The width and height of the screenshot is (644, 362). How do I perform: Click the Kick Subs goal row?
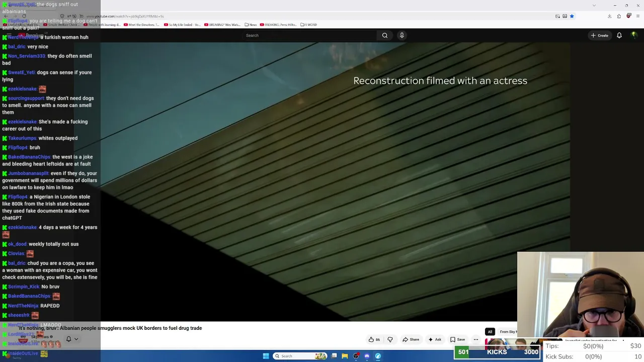pos(593,356)
